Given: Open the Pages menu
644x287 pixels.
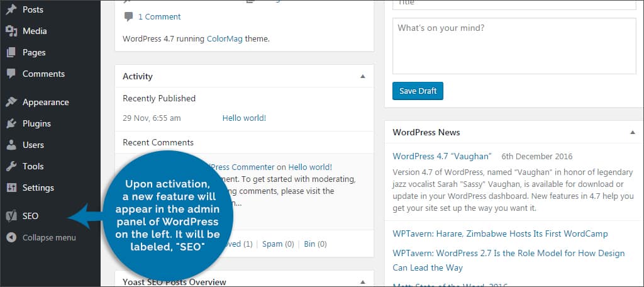Looking at the screenshot, I should coord(34,52).
